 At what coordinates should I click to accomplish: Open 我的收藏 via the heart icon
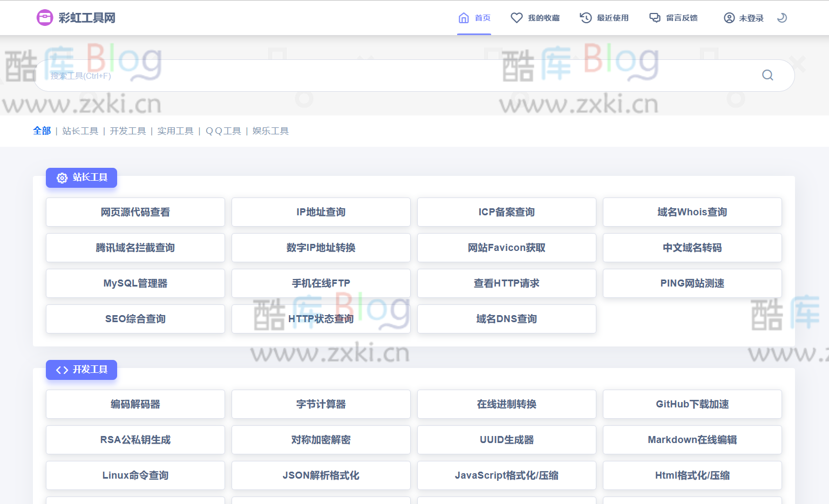click(515, 17)
